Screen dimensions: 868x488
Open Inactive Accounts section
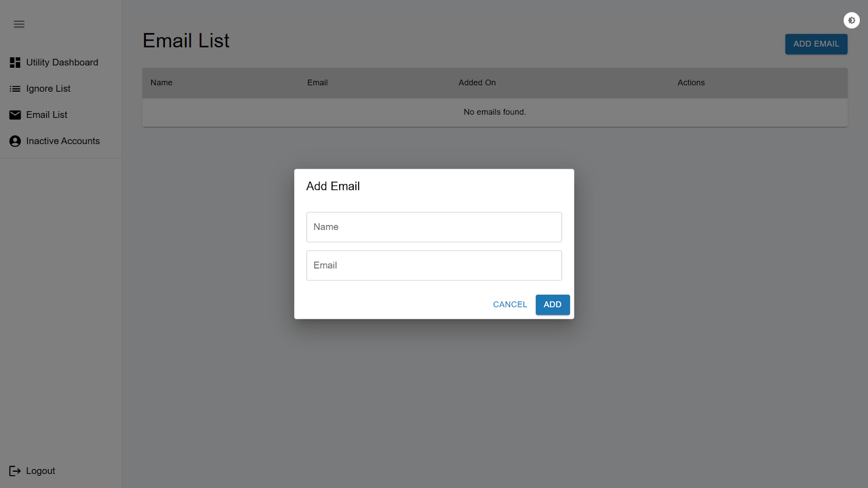coord(63,141)
